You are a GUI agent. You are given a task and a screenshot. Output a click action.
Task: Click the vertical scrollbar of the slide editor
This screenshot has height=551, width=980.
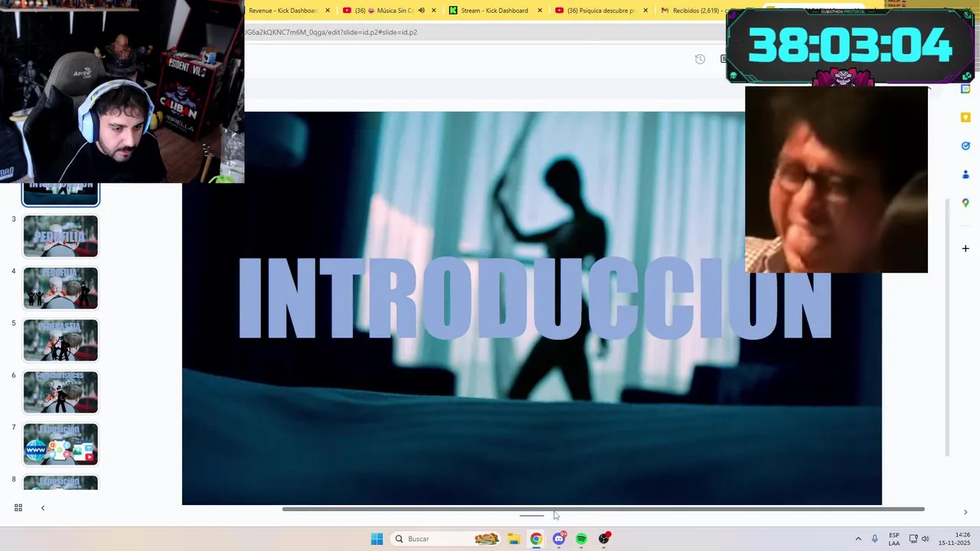948,328
